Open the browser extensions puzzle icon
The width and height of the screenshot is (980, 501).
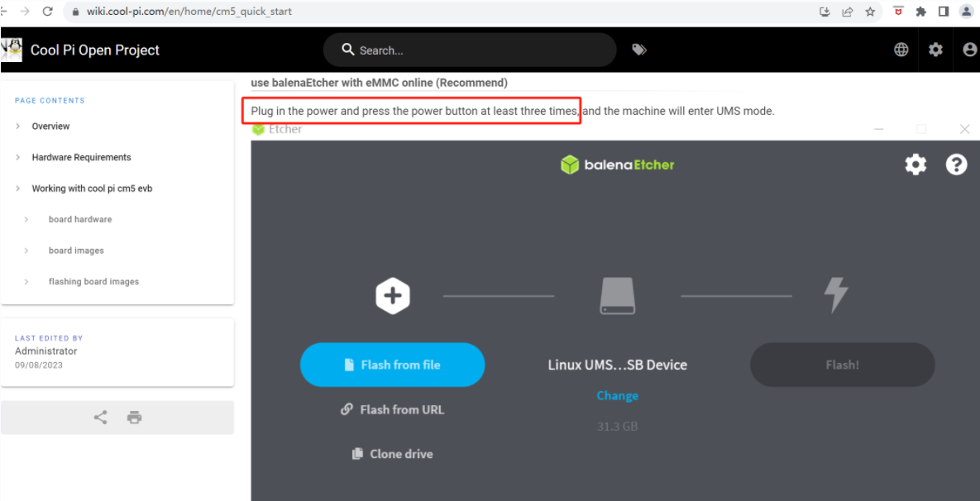click(x=920, y=12)
